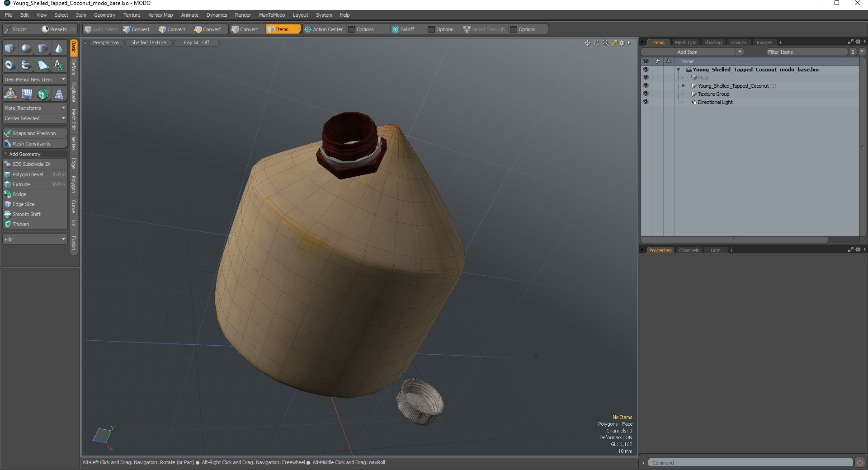Select the cone primitive tool
The height and width of the screenshot is (470, 868).
(59, 48)
